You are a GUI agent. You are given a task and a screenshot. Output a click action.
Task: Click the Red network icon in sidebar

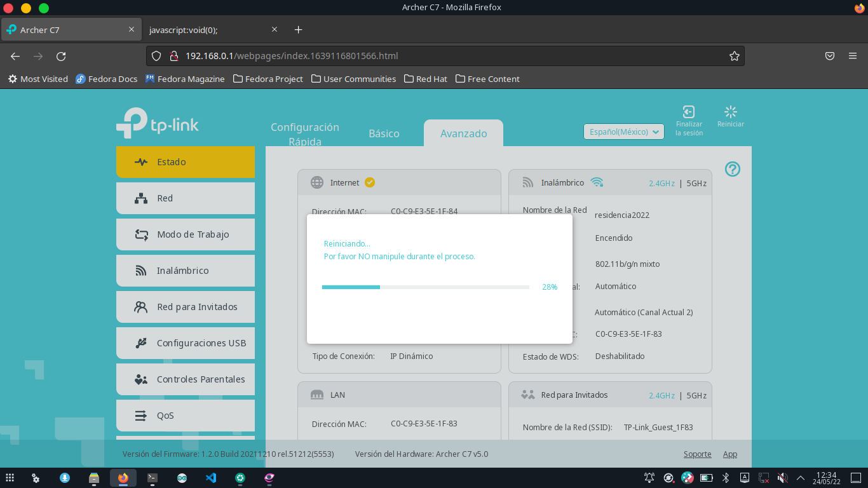point(141,198)
